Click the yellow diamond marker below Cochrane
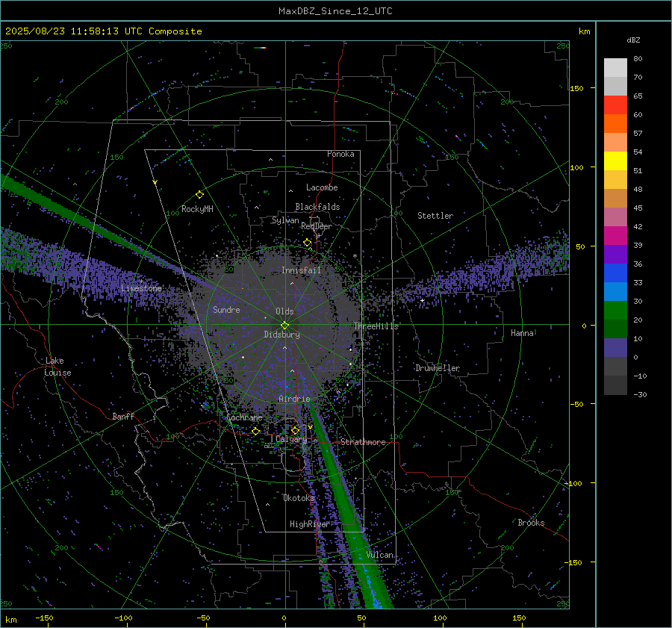Screen dimensions: 672x628 [x=256, y=431]
